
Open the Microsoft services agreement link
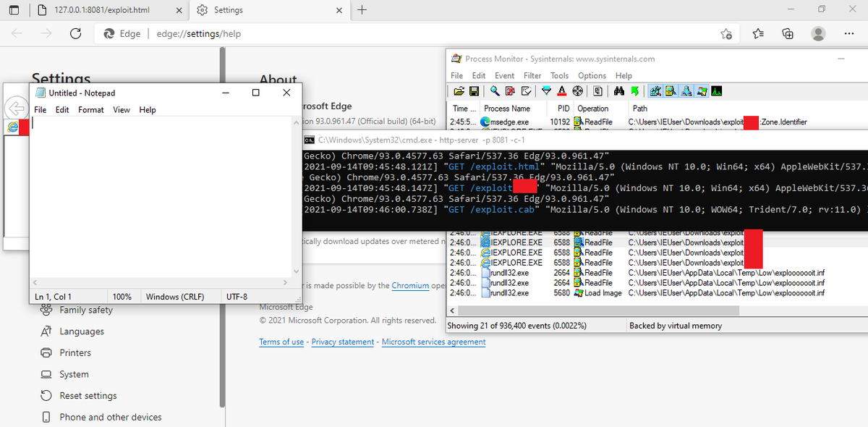pos(433,342)
